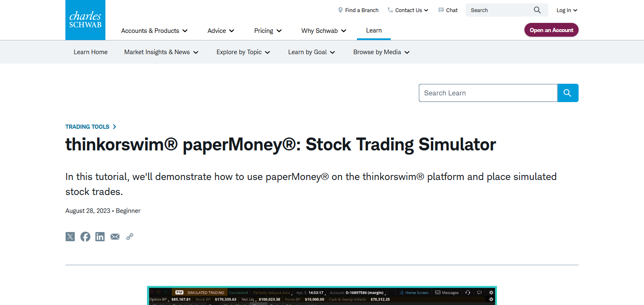Click the Contact Us phone icon

click(x=390, y=10)
